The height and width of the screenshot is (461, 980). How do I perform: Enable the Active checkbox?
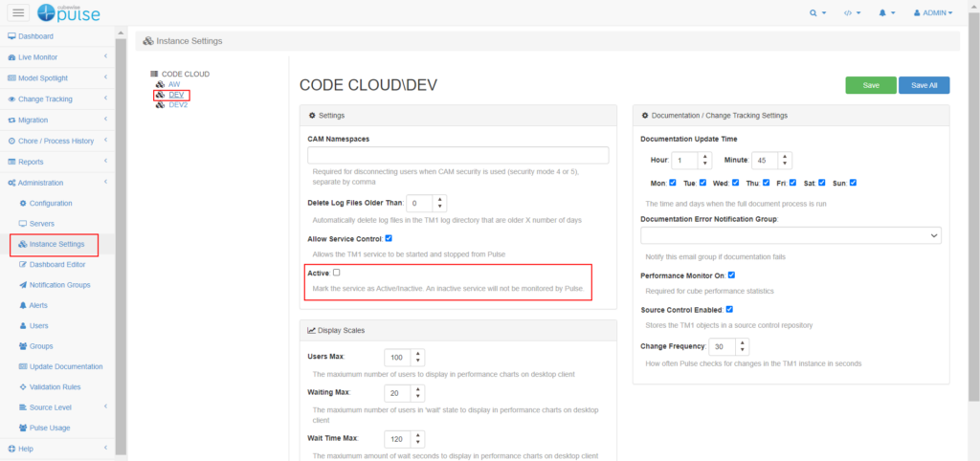(x=337, y=273)
